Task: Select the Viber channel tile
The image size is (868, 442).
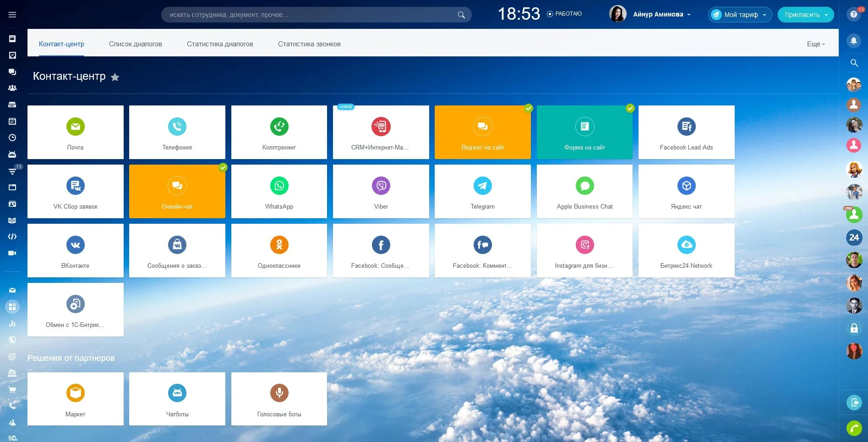Action: click(x=381, y=191)
